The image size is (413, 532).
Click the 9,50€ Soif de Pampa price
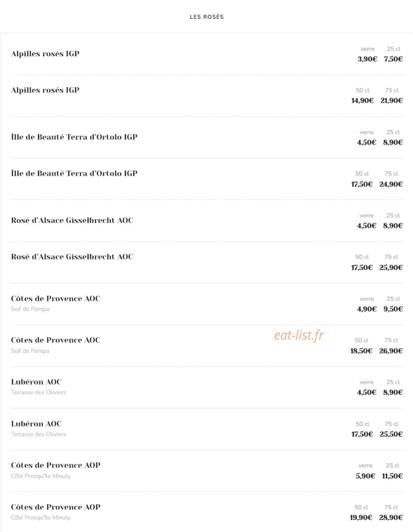pyautogui.click(x=393, y=309)
